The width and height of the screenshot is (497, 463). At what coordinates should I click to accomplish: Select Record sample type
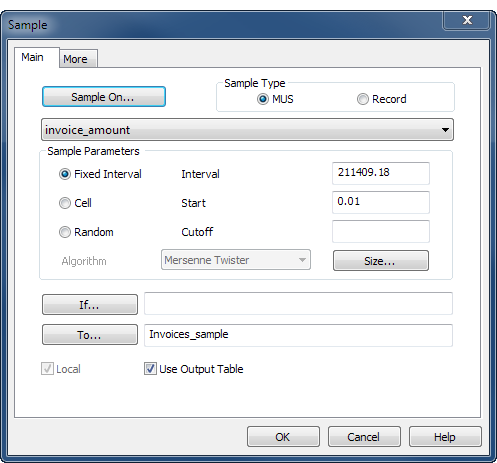click(x=363, y=99)
